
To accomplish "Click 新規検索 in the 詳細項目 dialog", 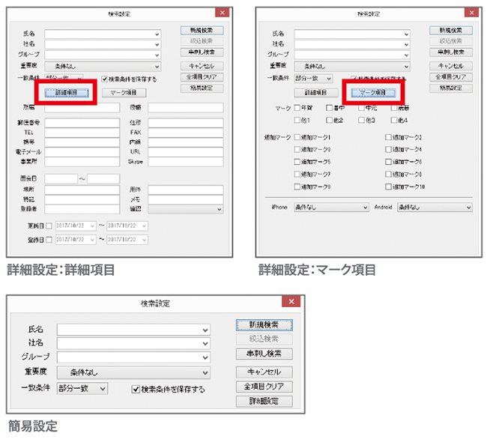I will point(202,31).
